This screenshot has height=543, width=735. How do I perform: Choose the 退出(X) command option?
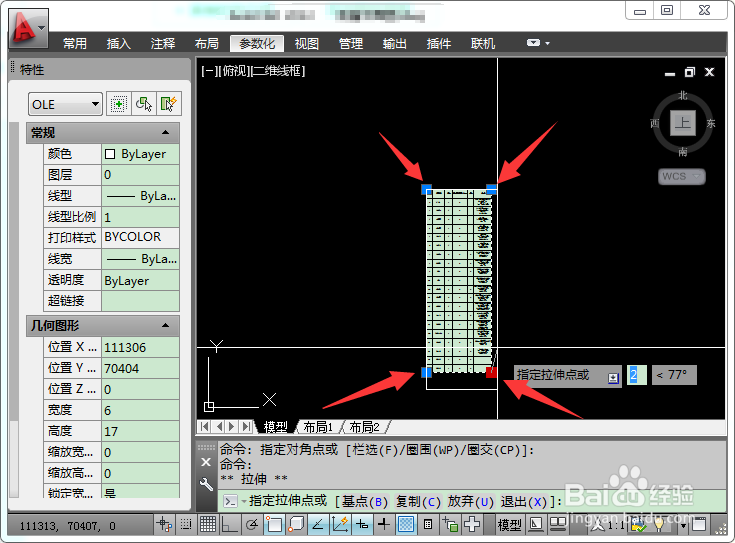[524, 502]
